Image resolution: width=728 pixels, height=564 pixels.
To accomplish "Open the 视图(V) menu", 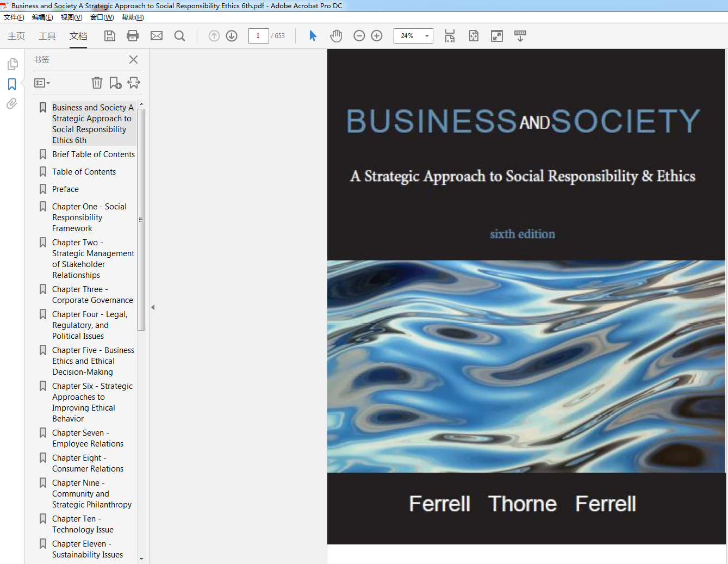I will pyautogui.click(x=71, y=17).
